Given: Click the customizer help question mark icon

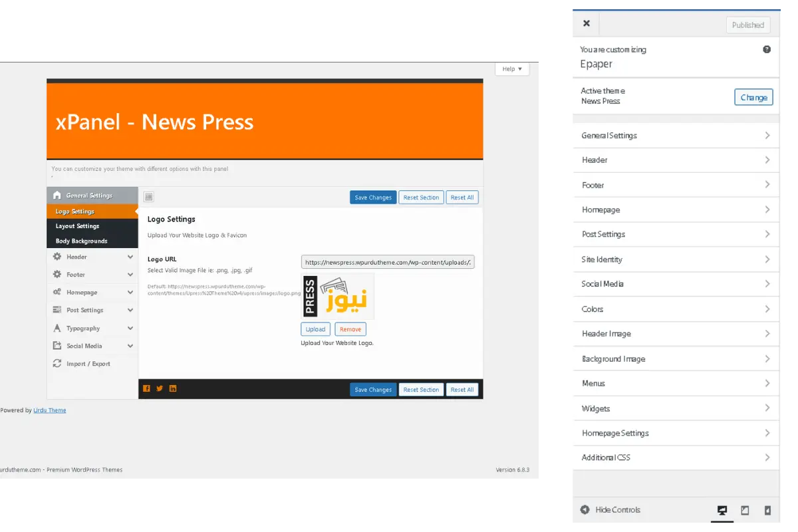Looking at the screenshot, I should pos(767,49).
